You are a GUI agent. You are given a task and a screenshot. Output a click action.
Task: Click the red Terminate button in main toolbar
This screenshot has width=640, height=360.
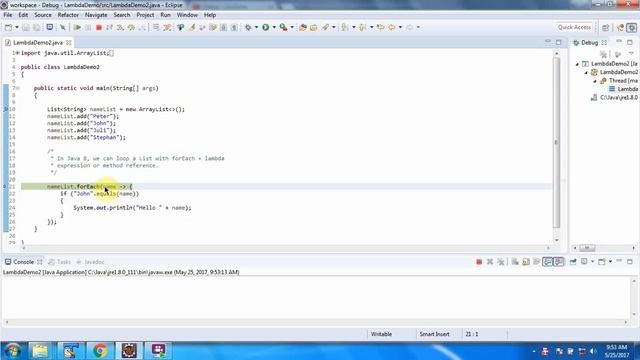tap(98, 27)
